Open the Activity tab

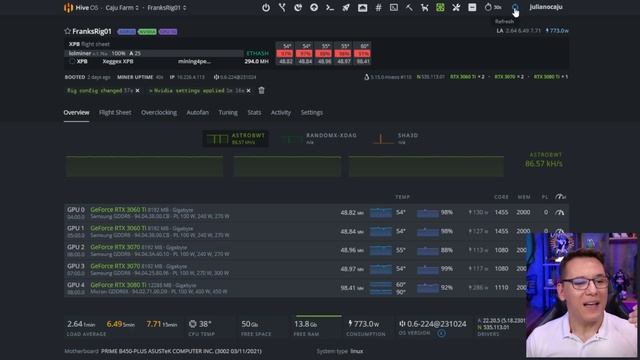pos(281,113)
